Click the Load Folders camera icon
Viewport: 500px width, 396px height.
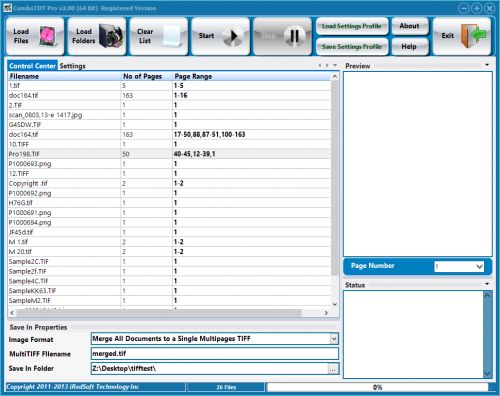coord(111,36)
